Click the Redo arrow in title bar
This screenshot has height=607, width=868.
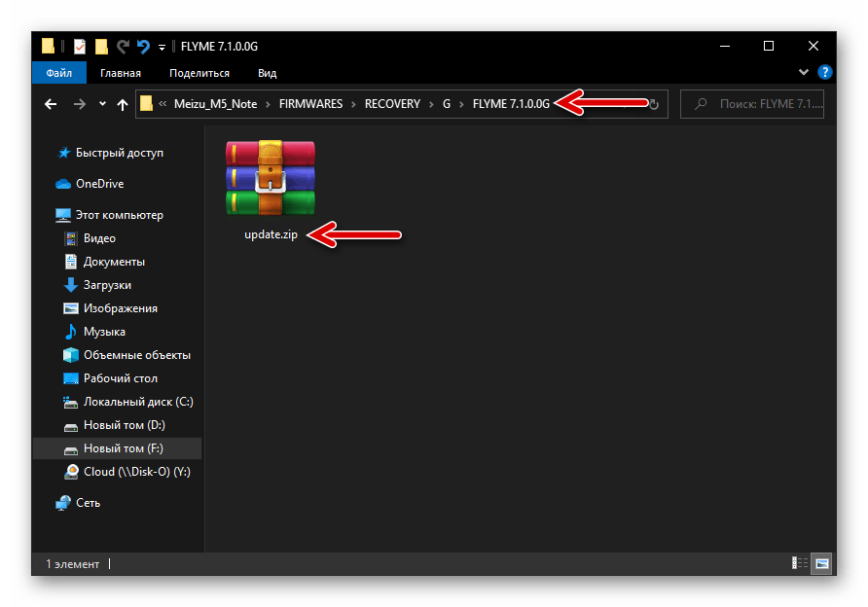tap(123, 47)
